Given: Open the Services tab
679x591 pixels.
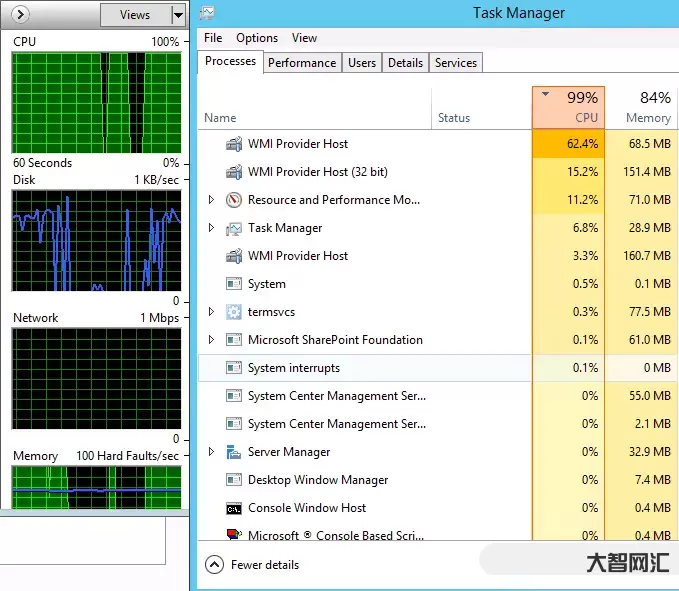Looking at the screenshot, I should click(x=456, y=62).
